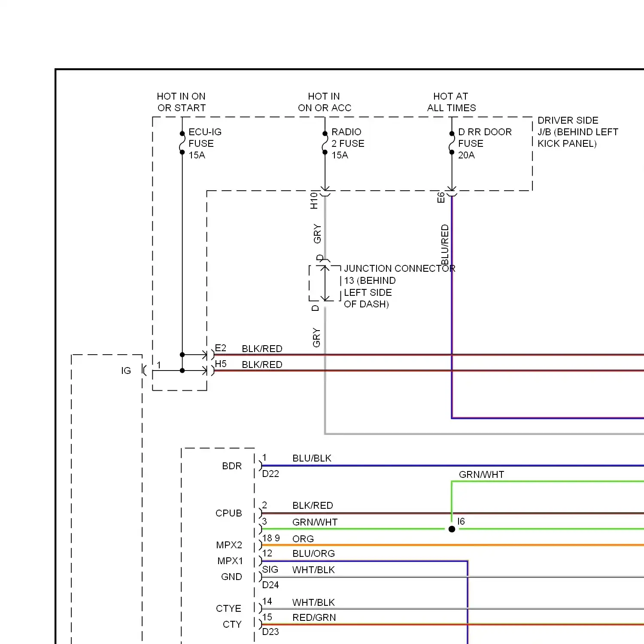The image size is (644, 644).
Task: Click the GRN/WHT label at pin 3
Action: pyautogui.click(x=315, y=522)
